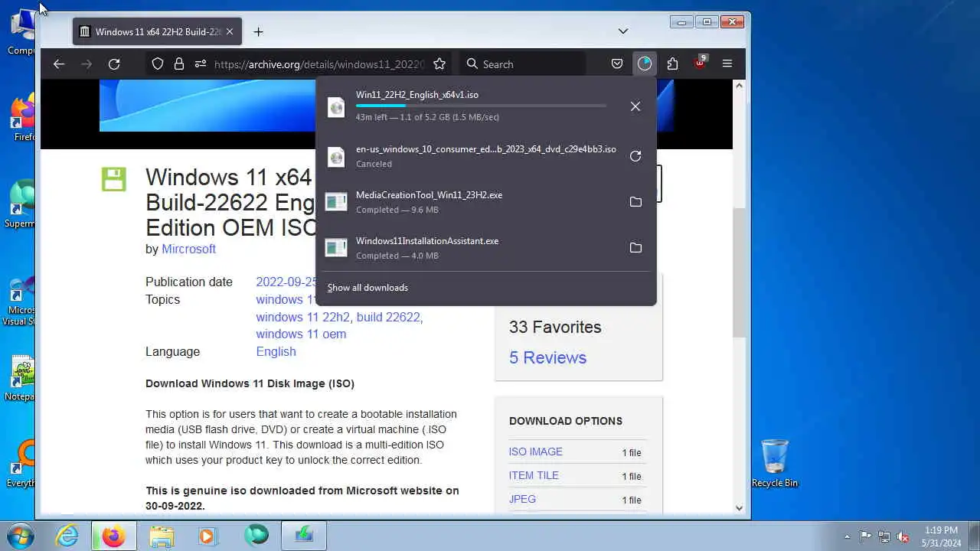Open Show all downloads

367,288
